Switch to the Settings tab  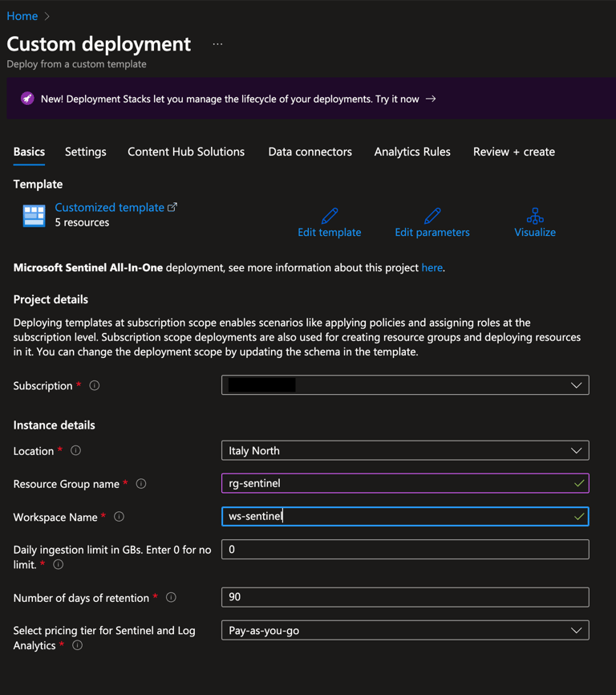(x=86, y=152)
